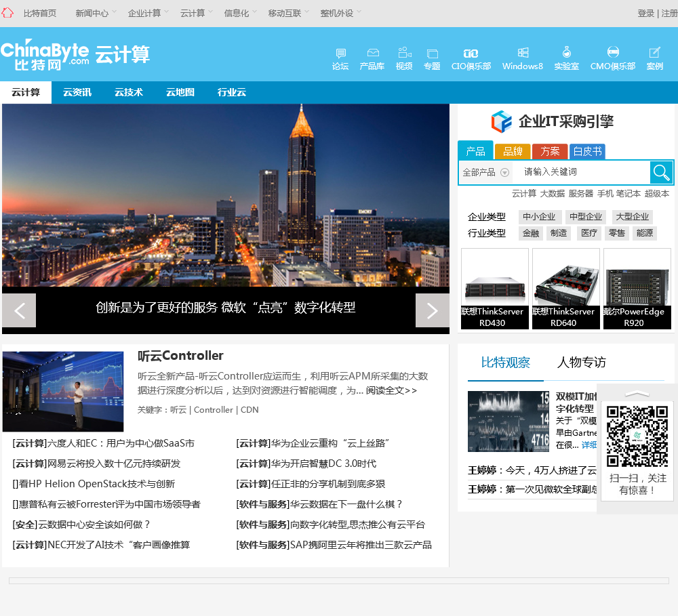Image resolution: width=678 pixels, height=616 pixels.
Task: Select the 行业云 nav tab
Action: tap(231, 92)
